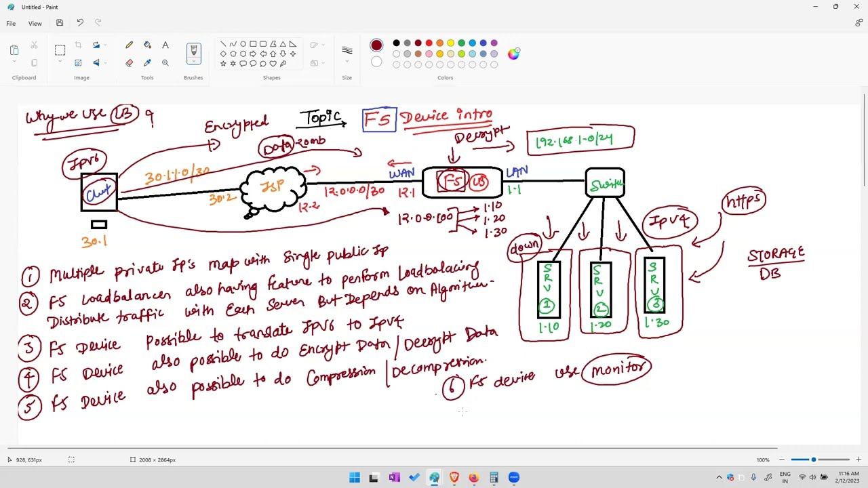Click the taskbar clock showing 11:16 AM
The image size is (868, 488).
coord(848,477)
